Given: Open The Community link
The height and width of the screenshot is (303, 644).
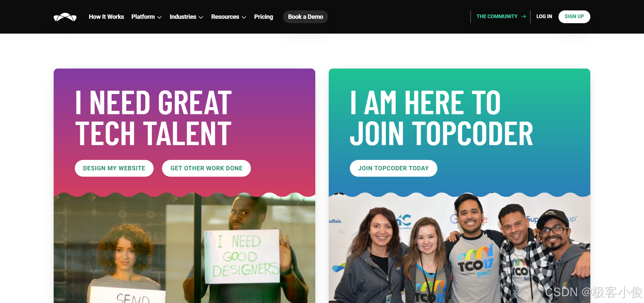Looking at the screenshot, I should tap(497, 16).
